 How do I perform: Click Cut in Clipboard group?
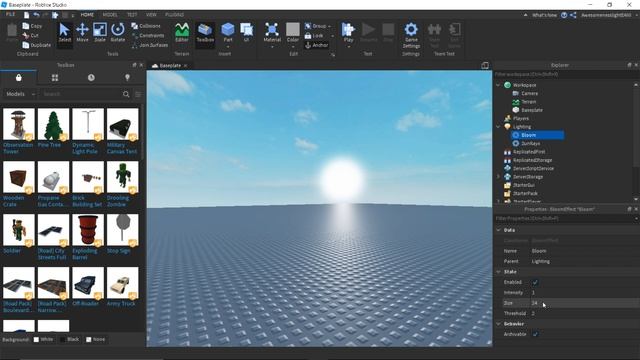31,36
